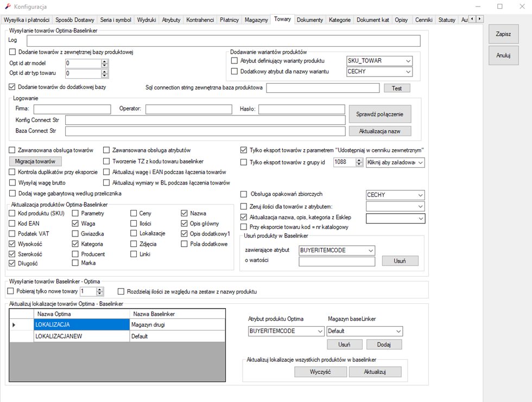Go to the Atrybuty tab
This screenshot has width=532, height=402.
171,20
